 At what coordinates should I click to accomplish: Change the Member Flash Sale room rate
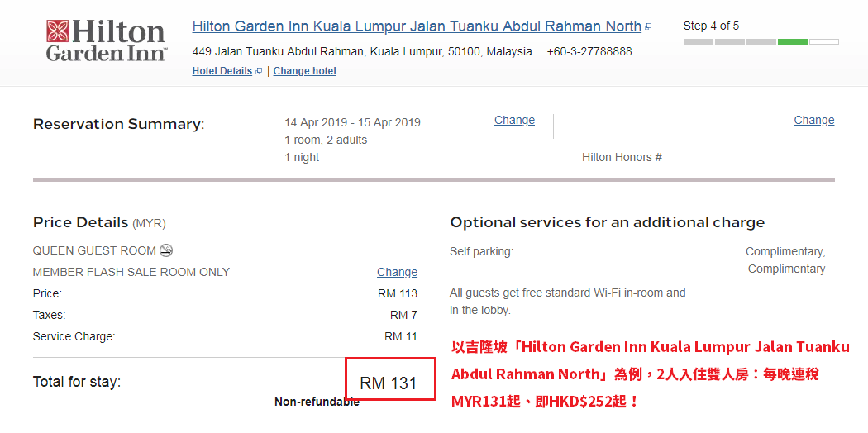tap(397, 272)
